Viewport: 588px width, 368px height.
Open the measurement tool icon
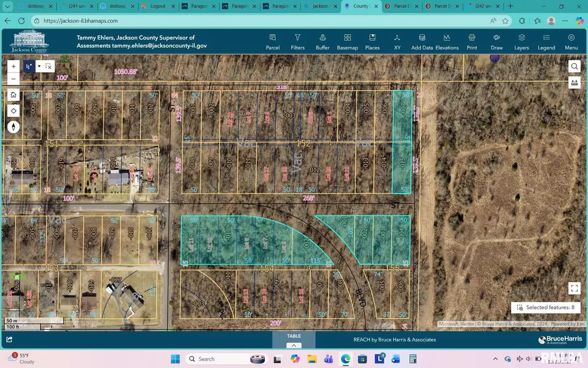[x=574, y=82]
